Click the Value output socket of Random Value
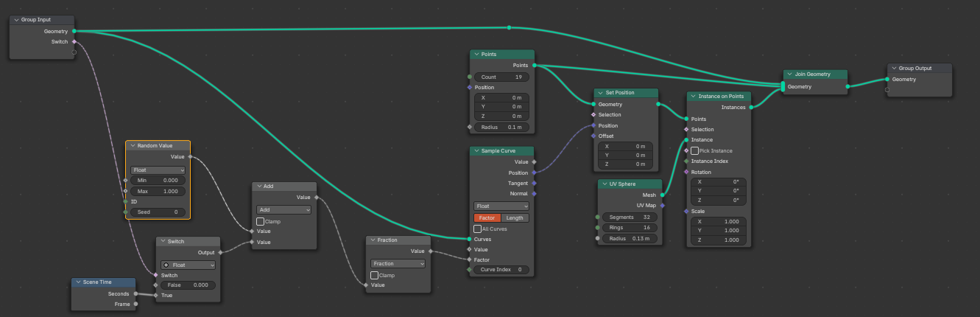 tap(190, 157)
